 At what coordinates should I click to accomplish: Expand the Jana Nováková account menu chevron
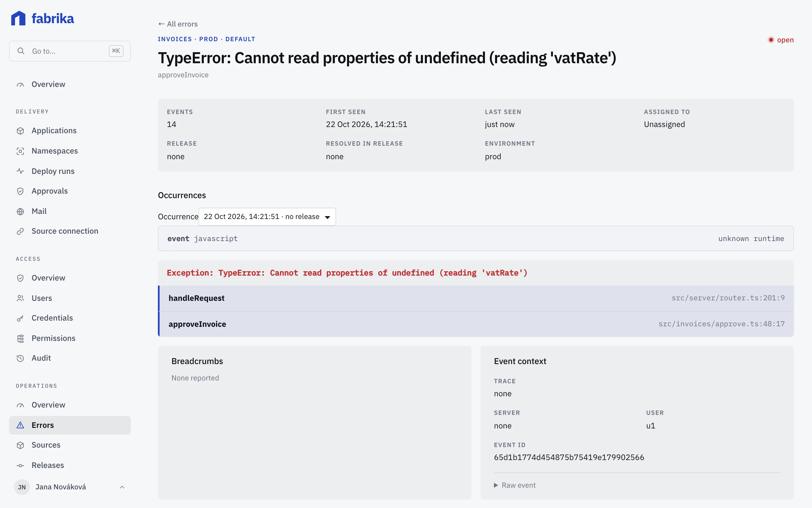(122, 487)
